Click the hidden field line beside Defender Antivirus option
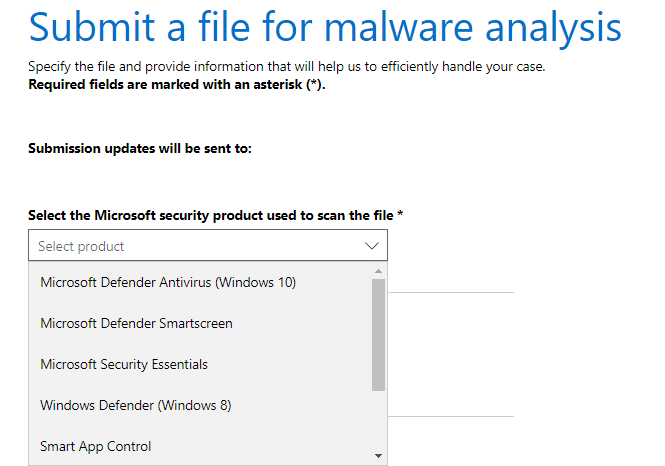The height and width of the screenshot is (466, 665). (x=450, y=293)
